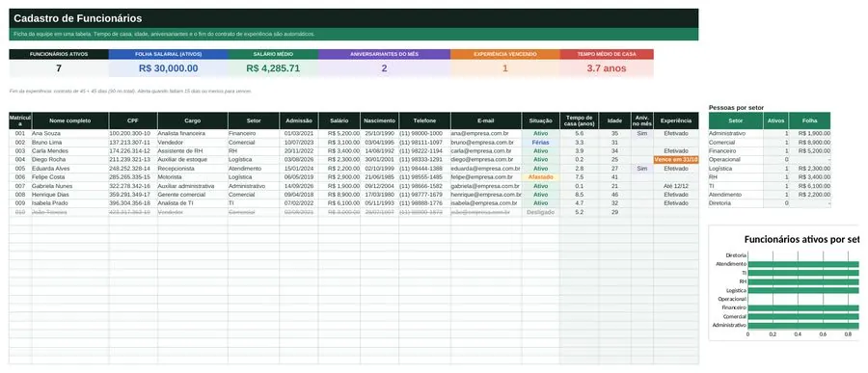Select the 'felipe@empresa.com.br' email cell
This screenshot has height=373, width=868.
click(486, 177)
